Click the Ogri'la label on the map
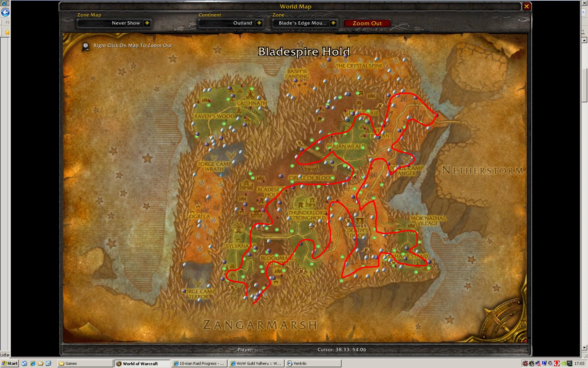 coord(199,216)
